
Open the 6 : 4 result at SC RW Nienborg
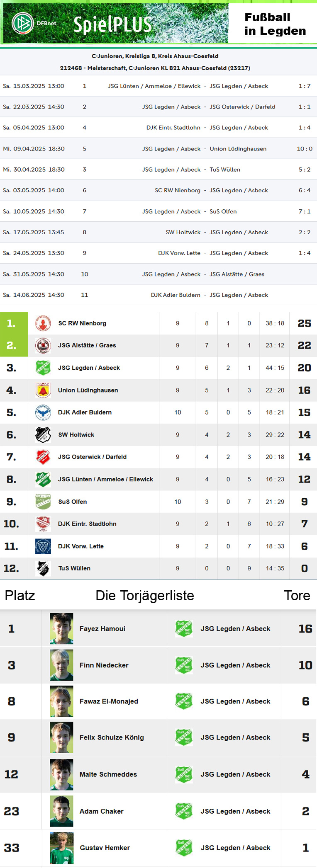tap(305, 190)
